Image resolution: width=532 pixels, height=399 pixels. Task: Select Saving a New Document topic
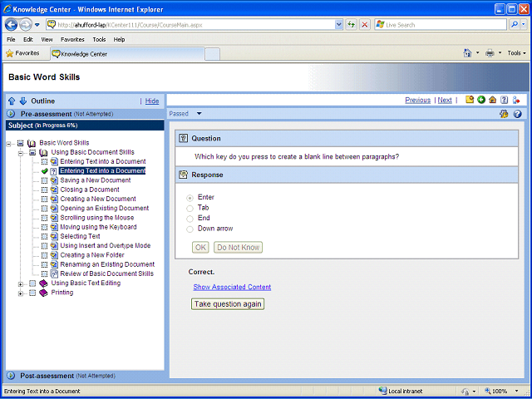[x=96, y=180]
